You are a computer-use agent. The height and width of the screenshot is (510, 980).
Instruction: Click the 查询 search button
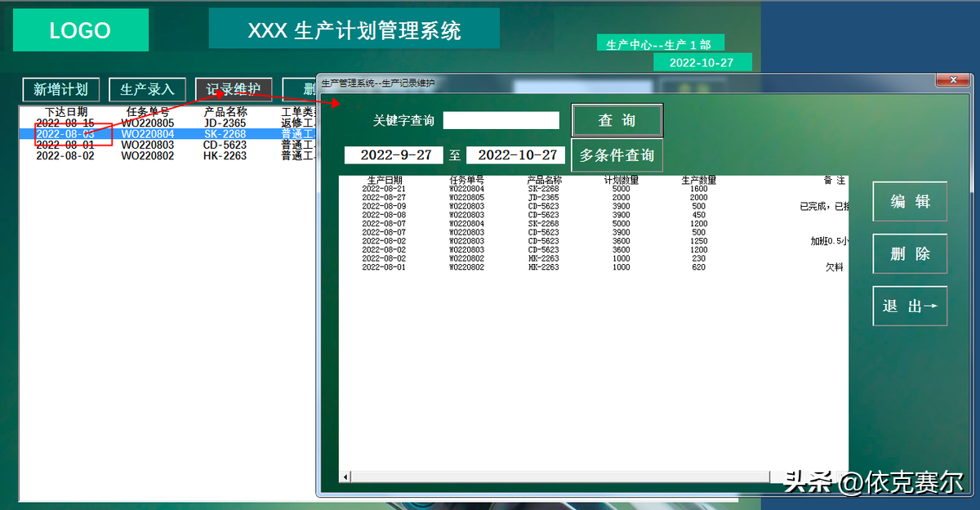click(617, 120)
